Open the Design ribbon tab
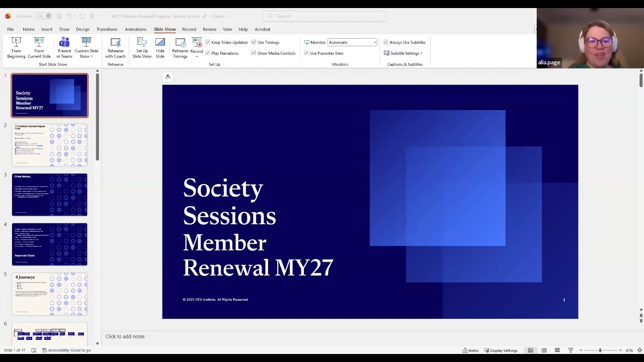Viewport: 644px width, 362px height. click(83, 29)
